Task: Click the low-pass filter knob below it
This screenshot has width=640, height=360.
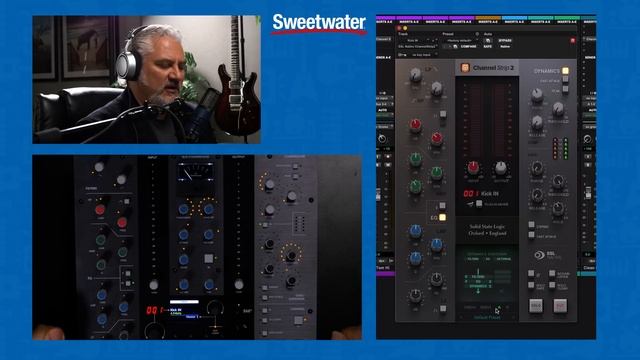Action: [x=437, y=88]
